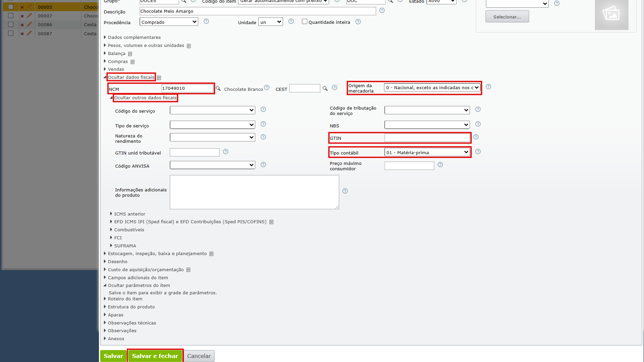The width and height of the screenshot is (644, 362).
Task: Click into the GTIN input field
Action: [427, 138]
